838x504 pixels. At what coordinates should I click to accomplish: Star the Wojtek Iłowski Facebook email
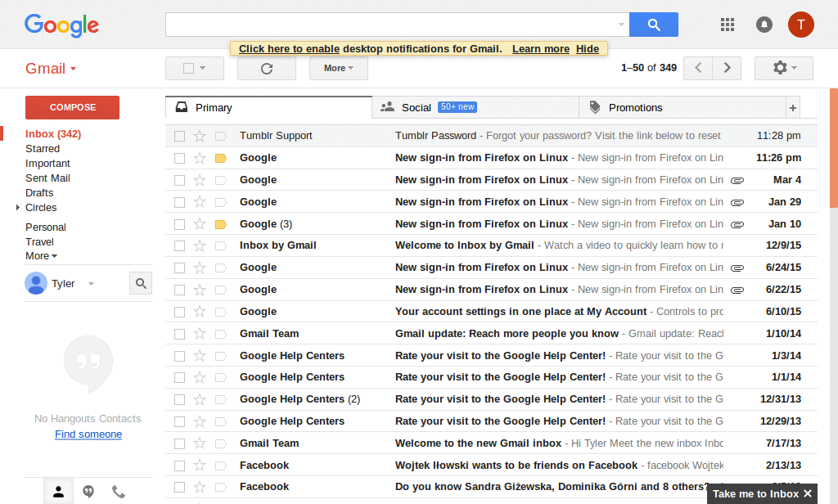pyautogui.click(x=200, y=466)
